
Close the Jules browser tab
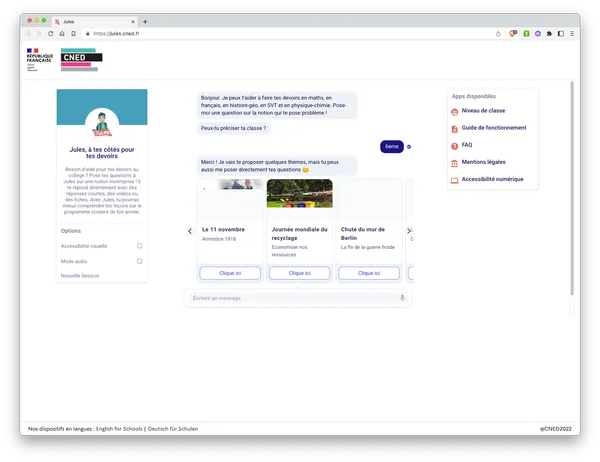133,22
